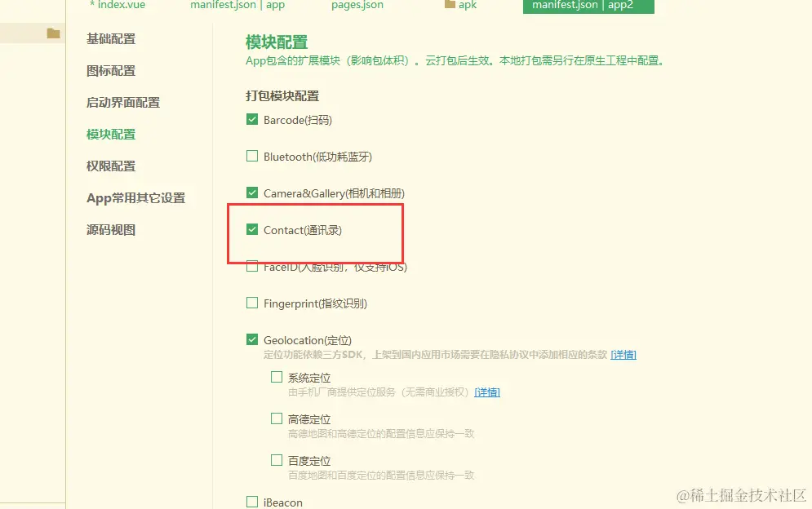Open the 详情 link under 系统定位
Viewport: 812px width, 509px height.
click(487, 392)
